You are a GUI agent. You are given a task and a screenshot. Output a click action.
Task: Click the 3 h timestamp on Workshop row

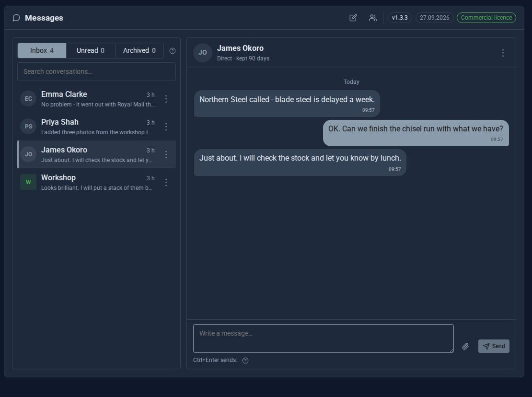150,178
